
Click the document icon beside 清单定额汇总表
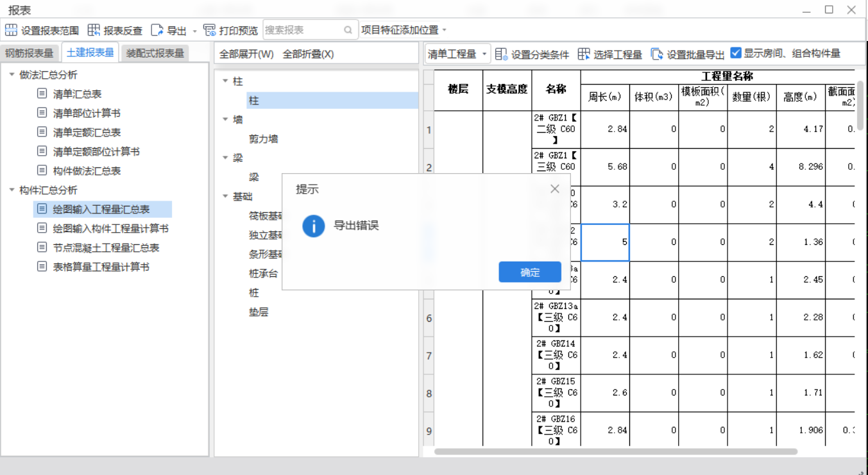pos(42,132)
